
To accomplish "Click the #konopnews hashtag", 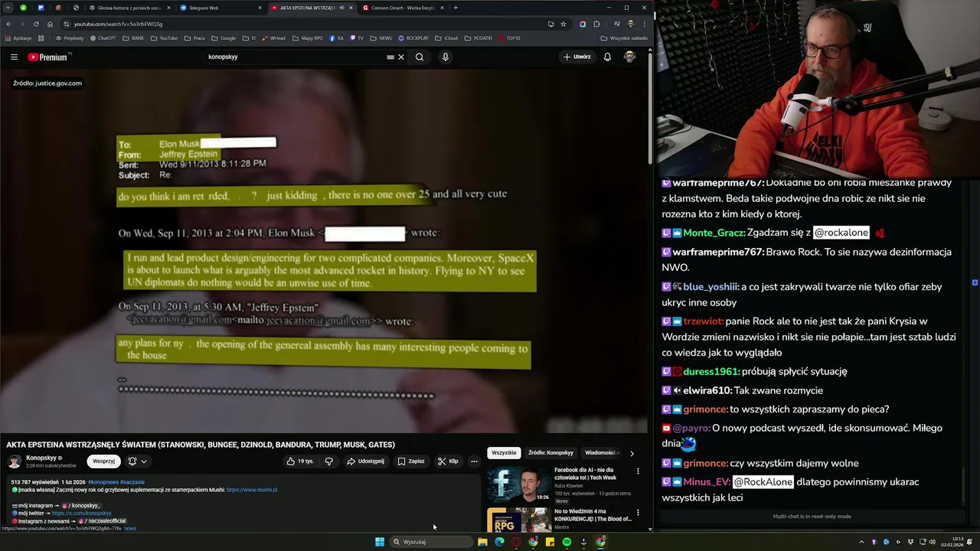I will [103, 482].
